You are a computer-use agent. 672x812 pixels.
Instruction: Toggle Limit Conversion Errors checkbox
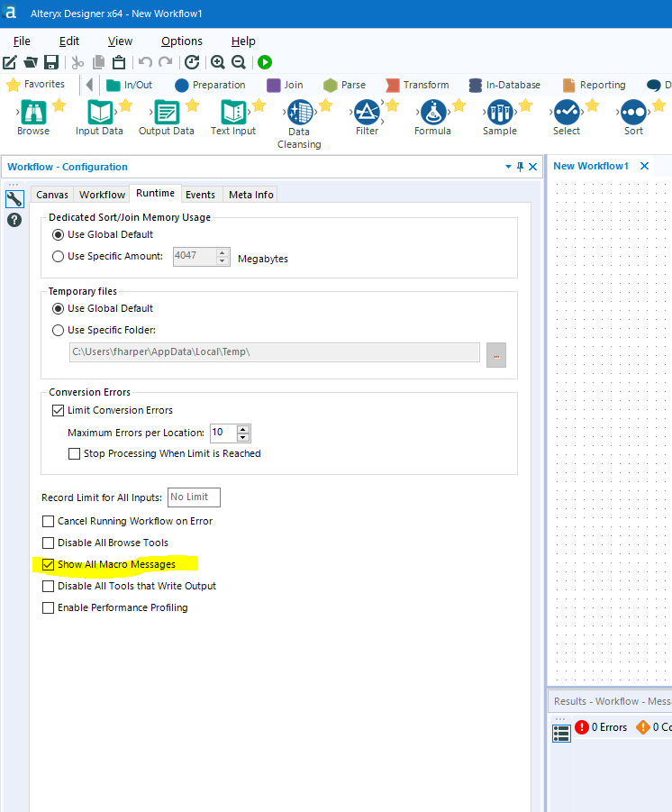coord(58,411)
